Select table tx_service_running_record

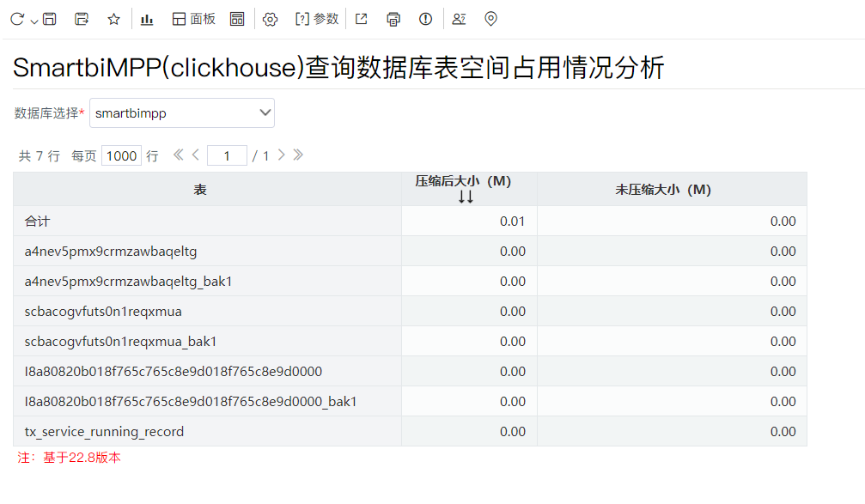click(104, 432)
